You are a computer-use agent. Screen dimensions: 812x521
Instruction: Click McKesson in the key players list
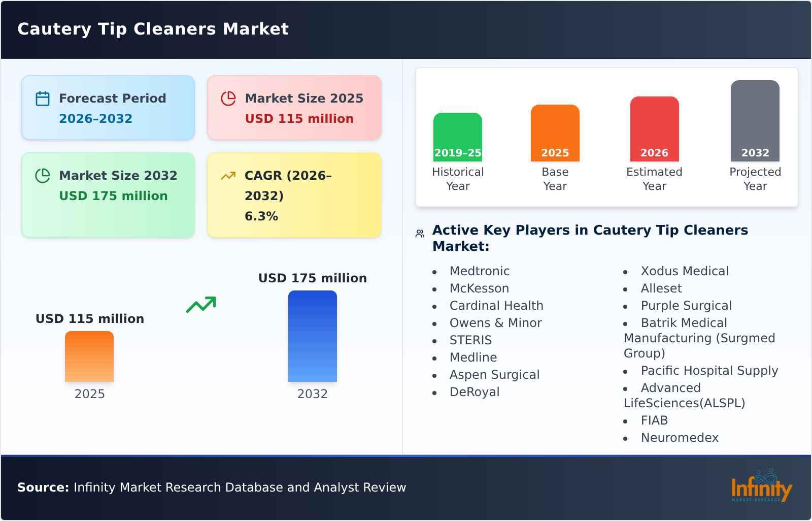(479, 288)
